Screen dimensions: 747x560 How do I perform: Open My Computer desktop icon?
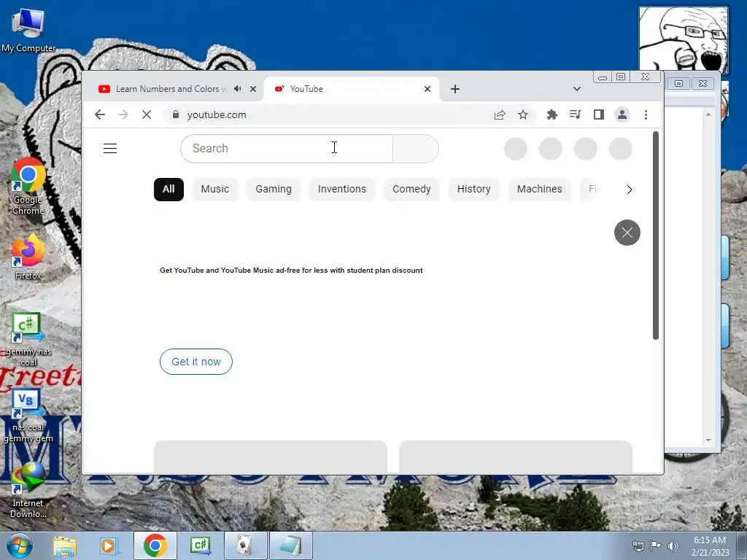point(28,29)
